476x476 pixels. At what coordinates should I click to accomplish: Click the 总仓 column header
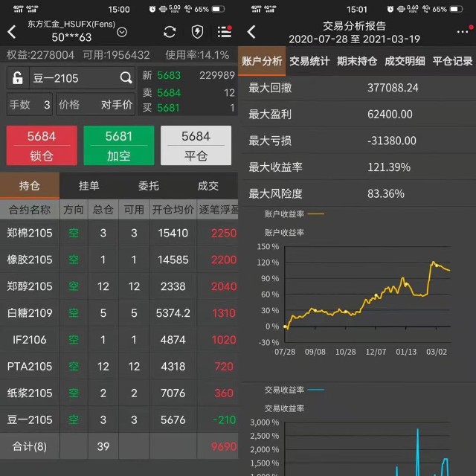[x=103, y=210]
